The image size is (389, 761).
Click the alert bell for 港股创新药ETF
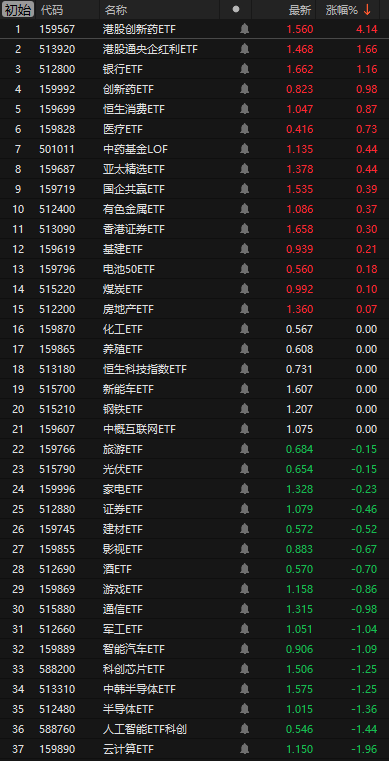pyautogui.click(x=244, y=29)
